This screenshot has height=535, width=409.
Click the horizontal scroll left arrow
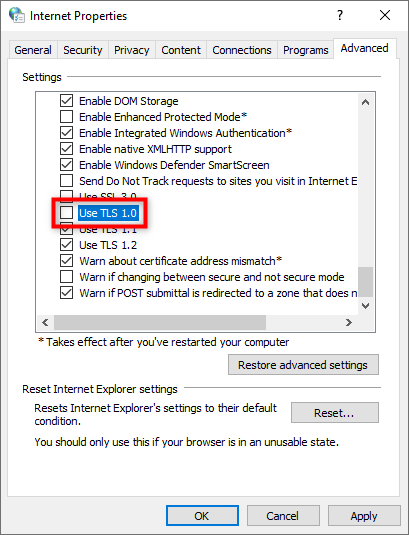coord(45,322)
